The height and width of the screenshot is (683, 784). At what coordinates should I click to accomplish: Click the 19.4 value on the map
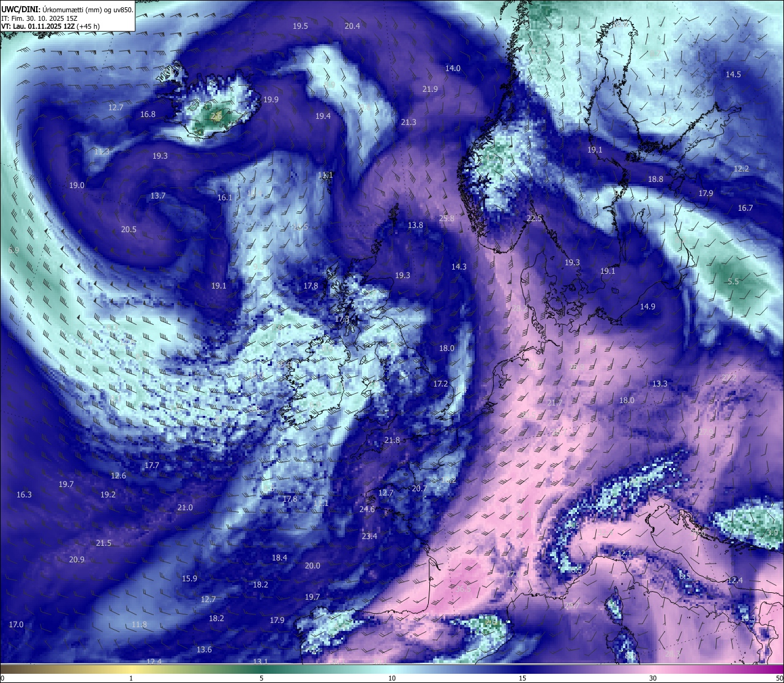click(323, 116)
